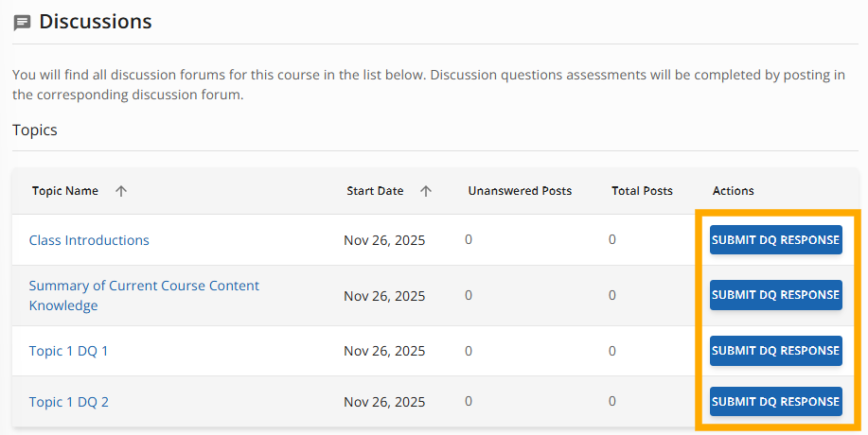868x435 pixels.
Task: Open the Topic 1 DQ 2 link
Action: (68, 402)
